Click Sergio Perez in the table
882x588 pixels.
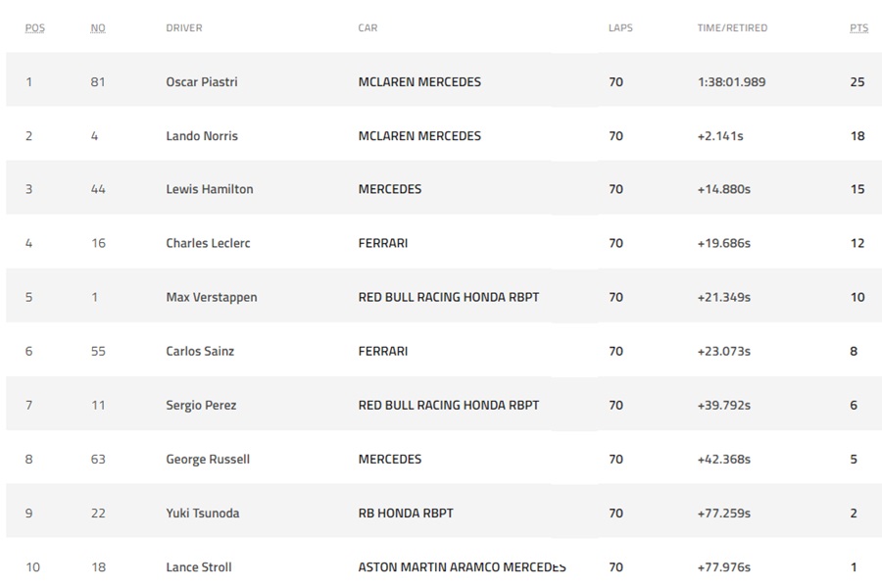click(201, 405)
